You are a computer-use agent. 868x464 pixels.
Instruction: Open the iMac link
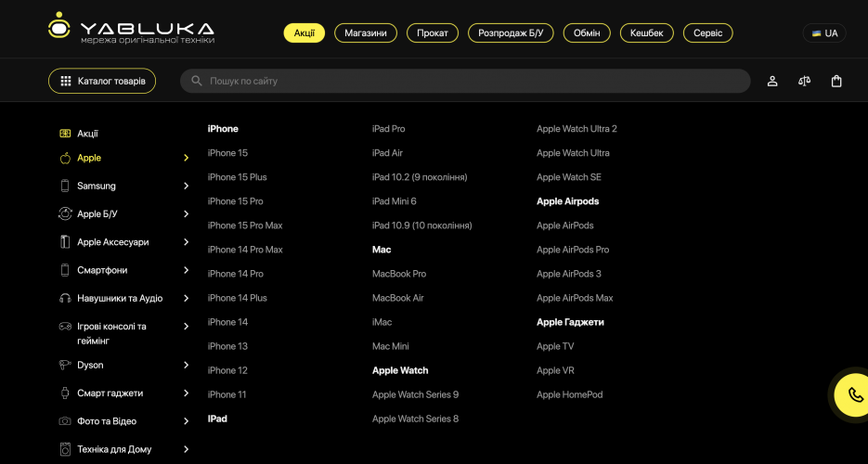[382, 322]
